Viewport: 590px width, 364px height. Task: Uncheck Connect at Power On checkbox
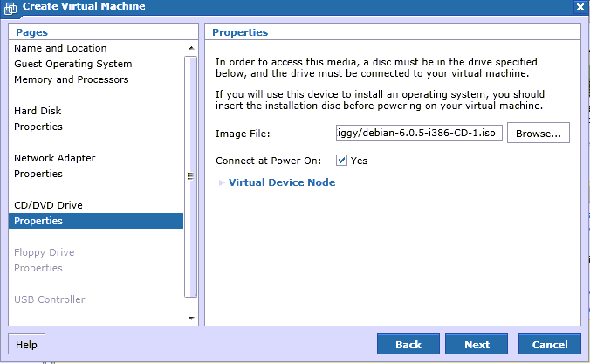tap(341, 161)
